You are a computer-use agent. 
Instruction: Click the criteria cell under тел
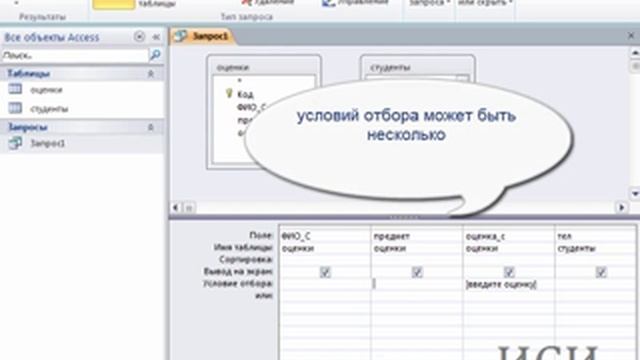596,284
